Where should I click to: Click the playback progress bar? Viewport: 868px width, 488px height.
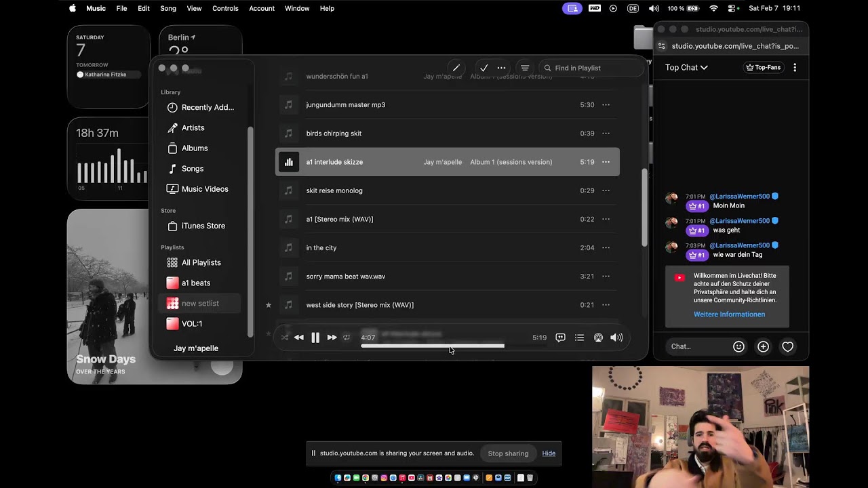[x=433, y=346]
